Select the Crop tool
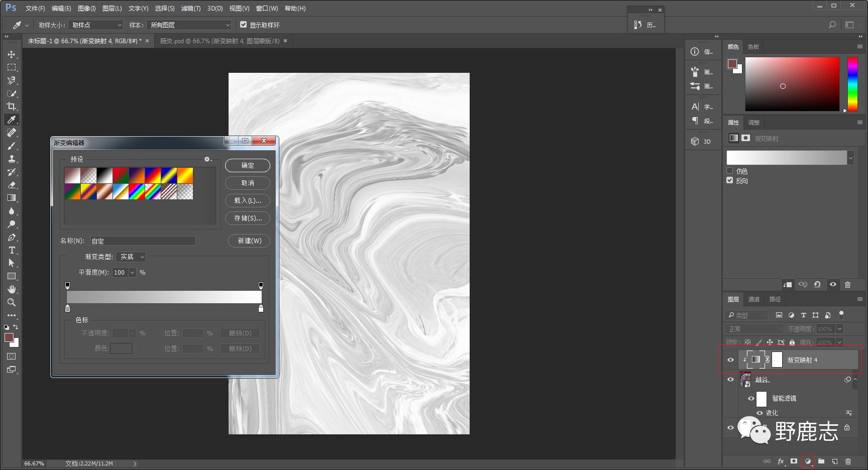Image resolution: width=868 pixels, height=470 pixels. point(11,106)
